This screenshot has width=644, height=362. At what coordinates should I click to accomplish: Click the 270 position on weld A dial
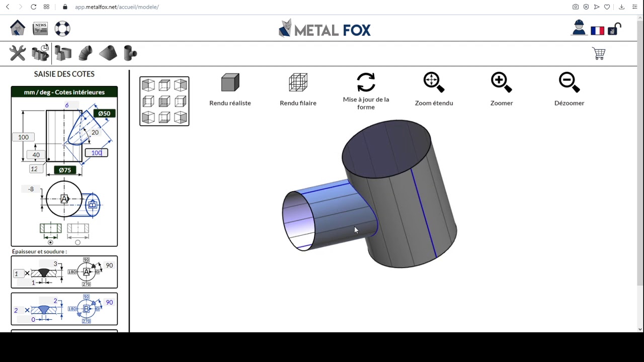(x=87, y=284)
